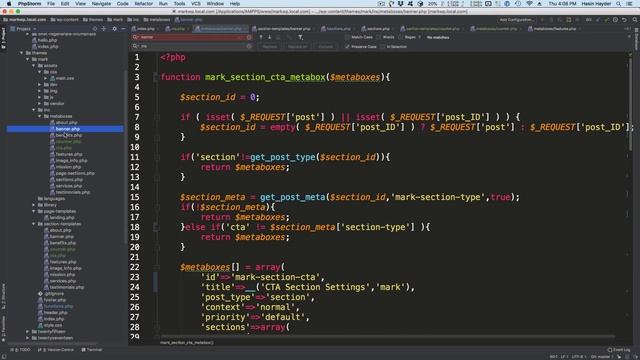Toggle the Regex checkbox

(401, 37)
